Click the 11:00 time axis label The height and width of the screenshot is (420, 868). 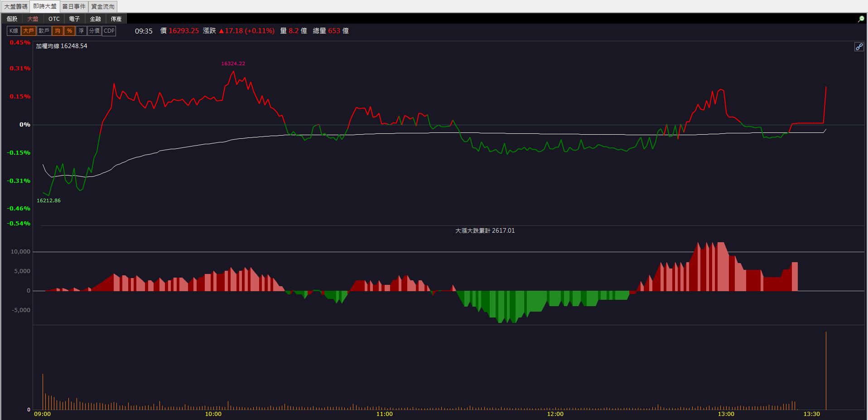click(384, 414)
